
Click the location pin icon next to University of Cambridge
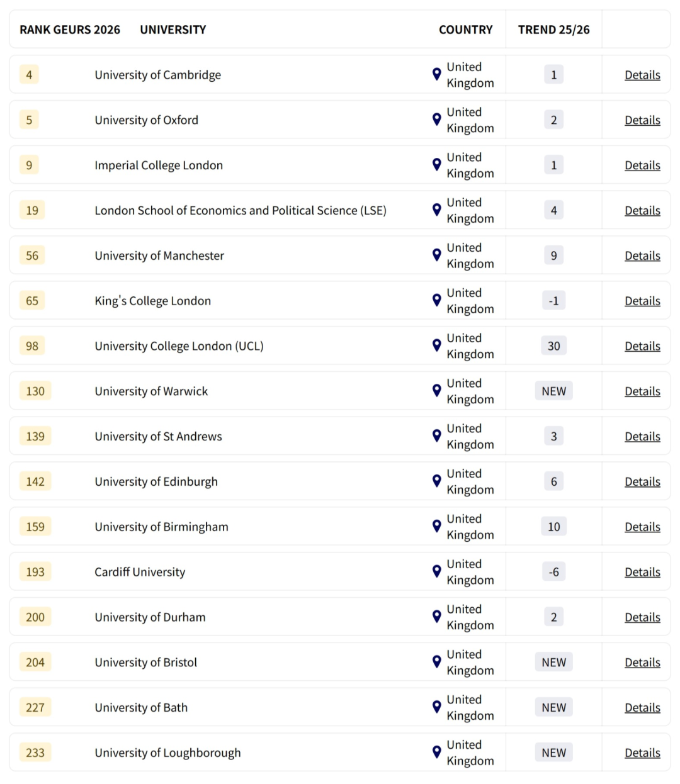[436, 74]
